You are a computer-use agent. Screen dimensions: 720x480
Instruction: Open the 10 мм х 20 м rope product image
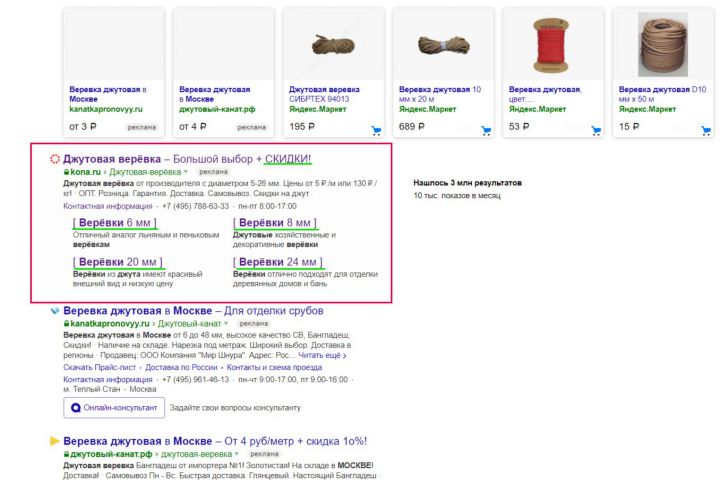[x=444, y=45]
